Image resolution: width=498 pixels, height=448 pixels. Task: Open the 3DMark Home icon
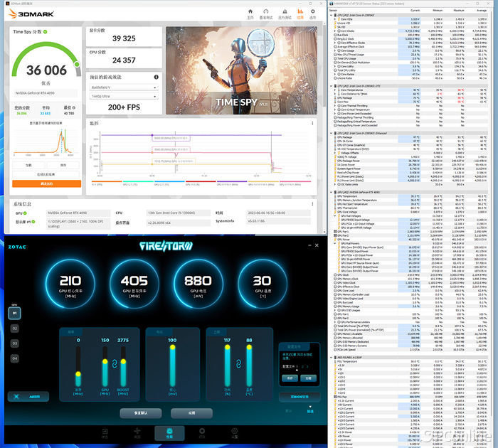[250, 14]
